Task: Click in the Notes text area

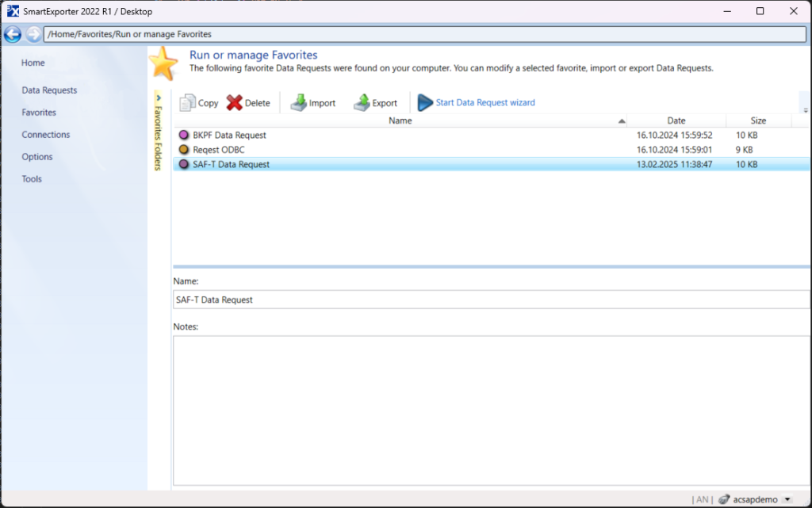Action: pyautogui.click(x=492, y=411)
